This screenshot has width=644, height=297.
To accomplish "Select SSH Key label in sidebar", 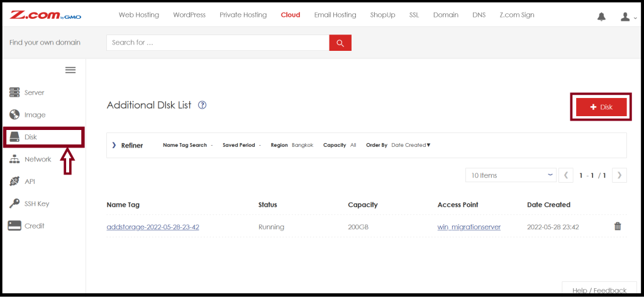I will coord(37,203).
